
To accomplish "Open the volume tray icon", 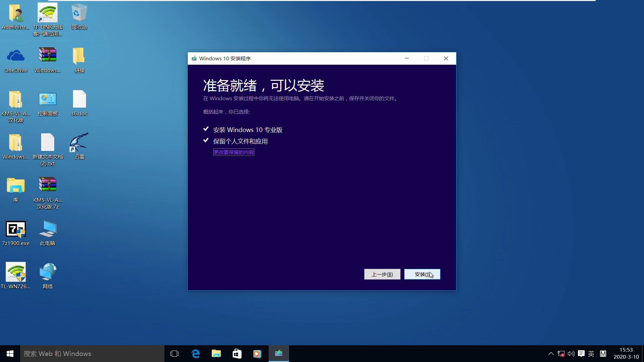I will [571, 354].
